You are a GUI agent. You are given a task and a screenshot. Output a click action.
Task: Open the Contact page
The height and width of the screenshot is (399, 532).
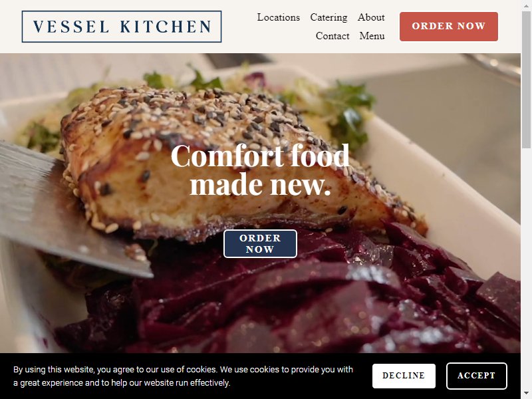click(x=332, y=36)
